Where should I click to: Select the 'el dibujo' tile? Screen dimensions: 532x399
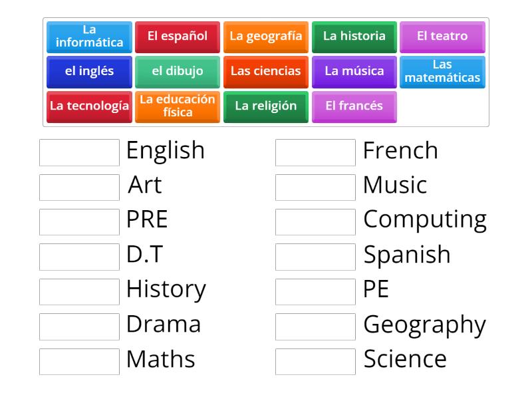178,72
